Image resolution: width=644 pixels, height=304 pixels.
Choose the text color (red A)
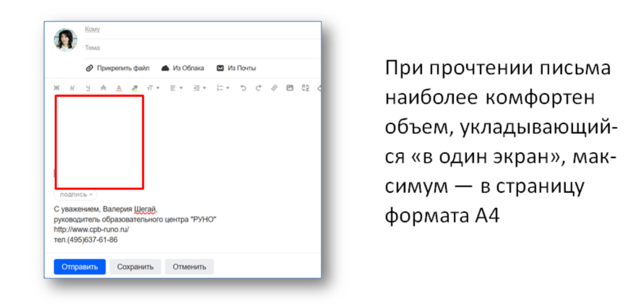(119, 88)
